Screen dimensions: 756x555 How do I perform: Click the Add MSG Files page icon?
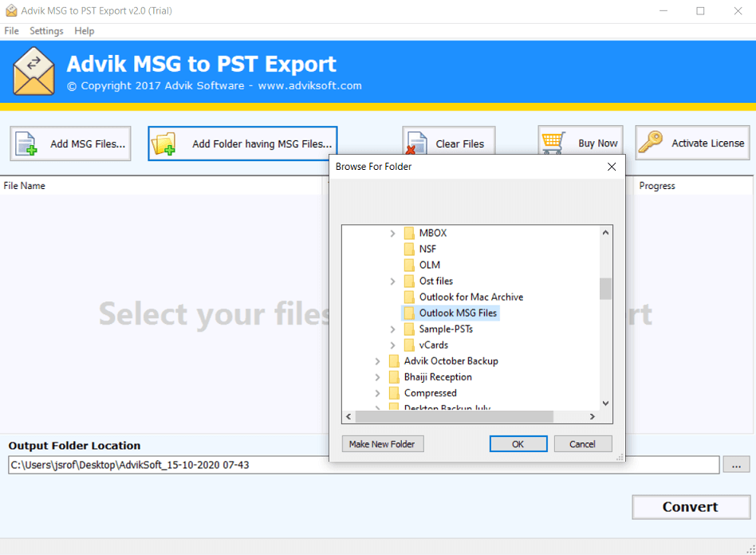tap(26, 144)
